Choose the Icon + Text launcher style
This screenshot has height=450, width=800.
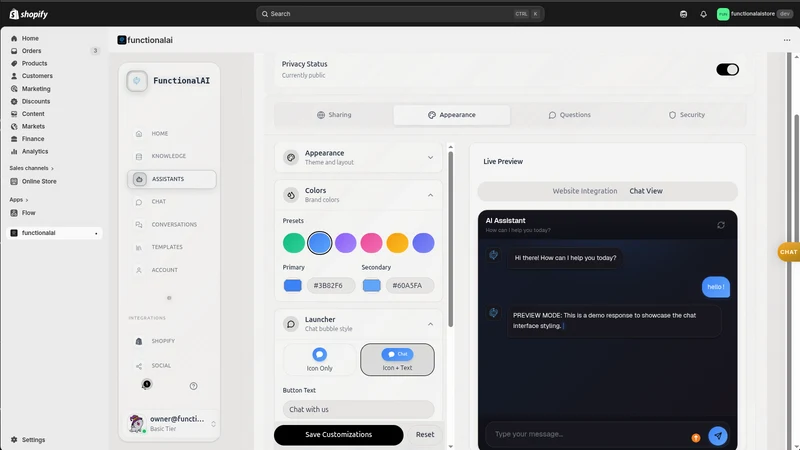(x=397, y=360)
